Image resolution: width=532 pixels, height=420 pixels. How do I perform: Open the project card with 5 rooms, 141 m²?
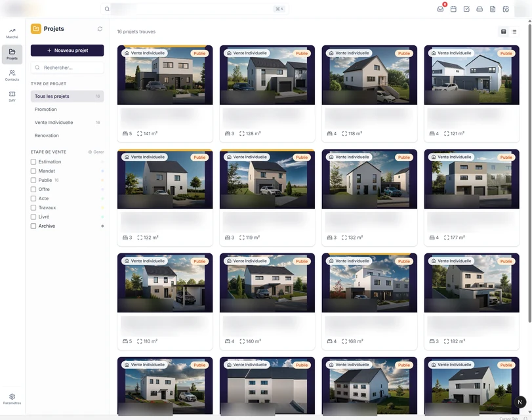click(x=165, y=93)
